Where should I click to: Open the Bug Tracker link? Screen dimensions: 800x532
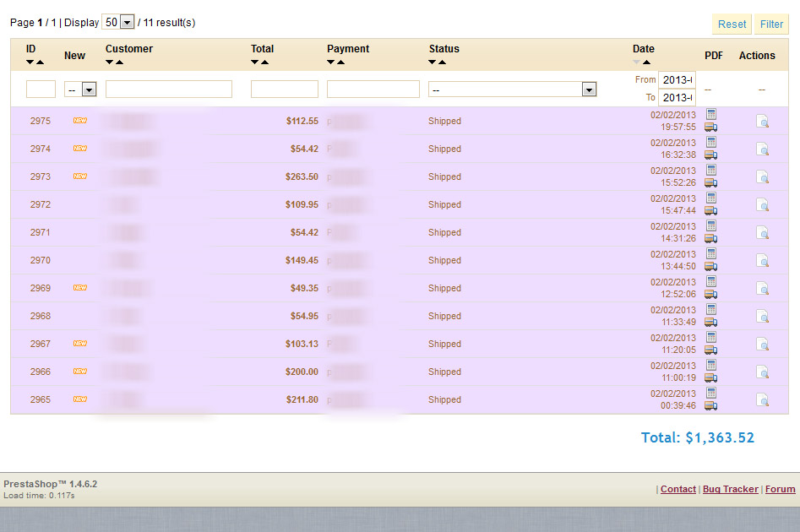(731, 489)
